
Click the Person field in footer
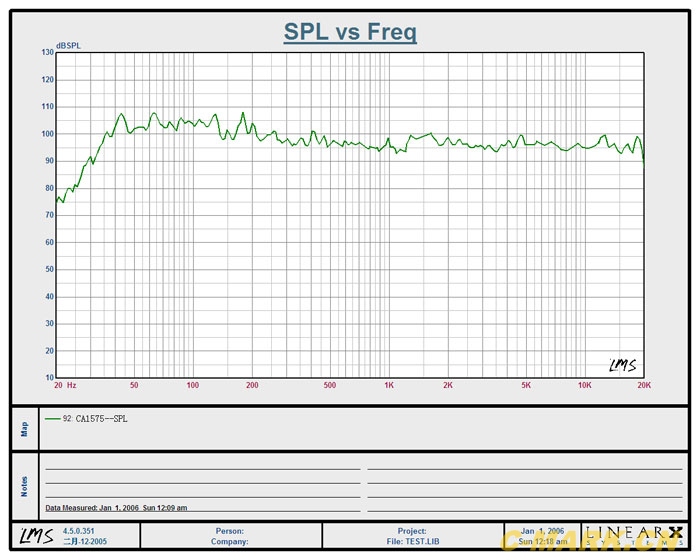pyautogui.click(x=229, y=531)
